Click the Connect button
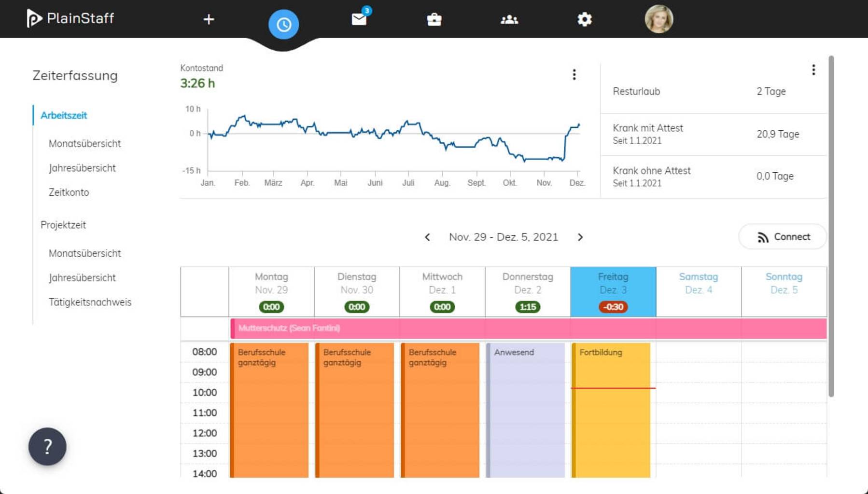 click(x=783, y=237)
